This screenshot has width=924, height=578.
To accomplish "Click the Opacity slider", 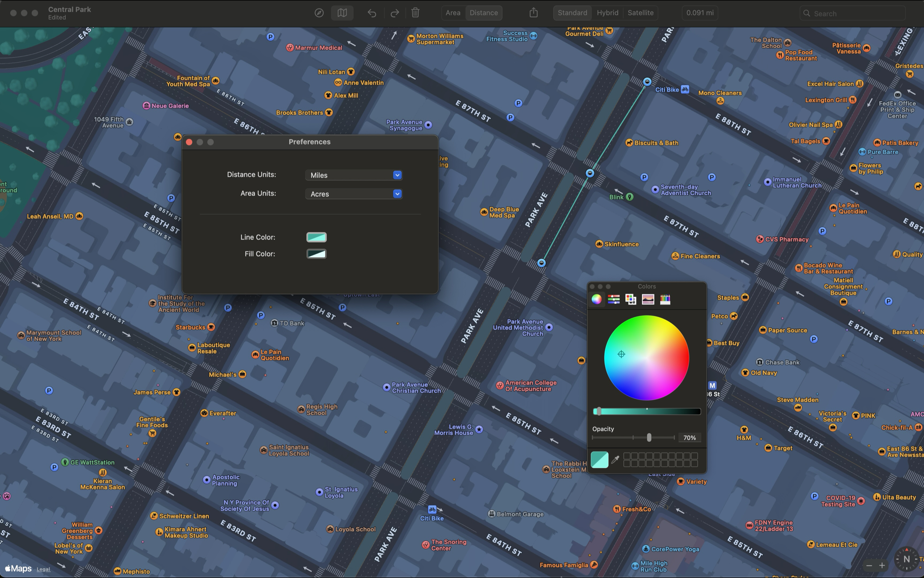I will click(x=633, y=437).
